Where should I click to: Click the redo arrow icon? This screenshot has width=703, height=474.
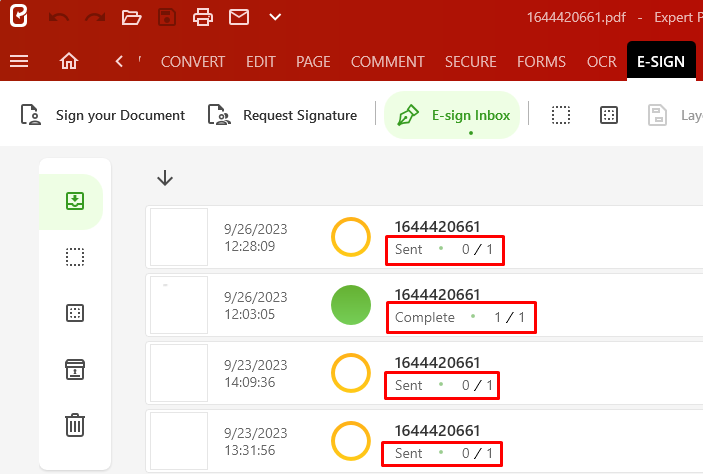(95, 17)
